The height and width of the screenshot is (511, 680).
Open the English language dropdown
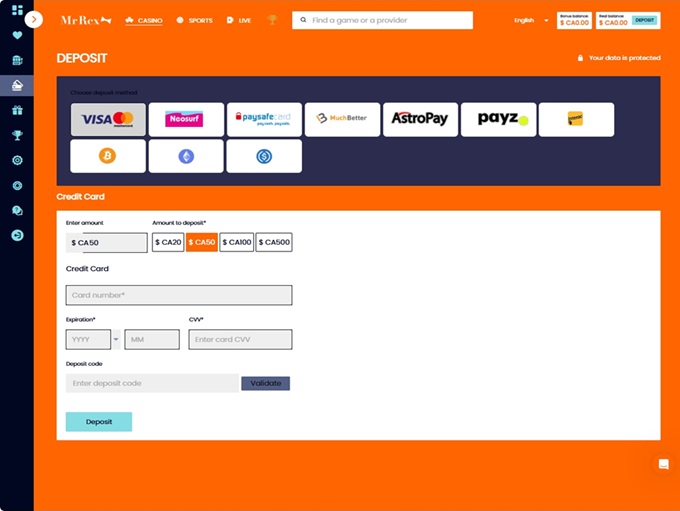click(531, 20)
